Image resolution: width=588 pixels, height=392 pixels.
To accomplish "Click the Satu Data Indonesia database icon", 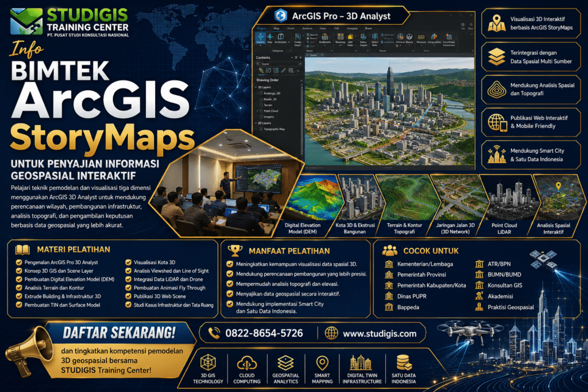I will 404,362.
